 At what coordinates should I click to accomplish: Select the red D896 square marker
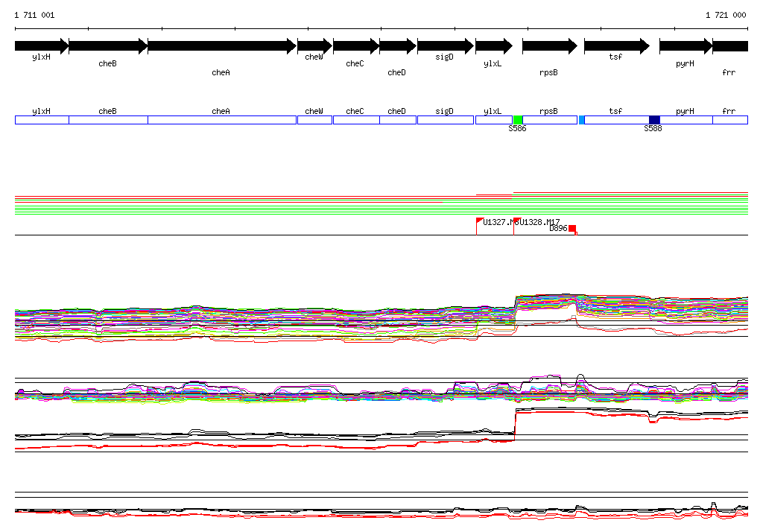click(x=572, y=229)
